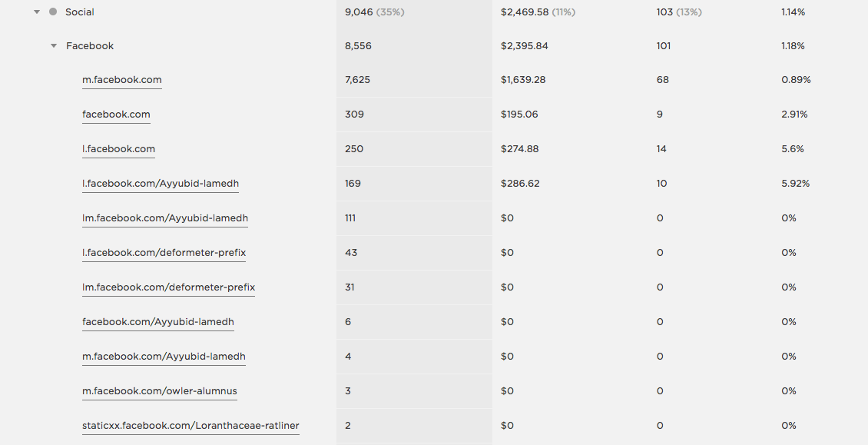Open m.facebook.com/owler-alumnus link
The height and width of the screenshot is (445, 868).
tap(160, 391)
